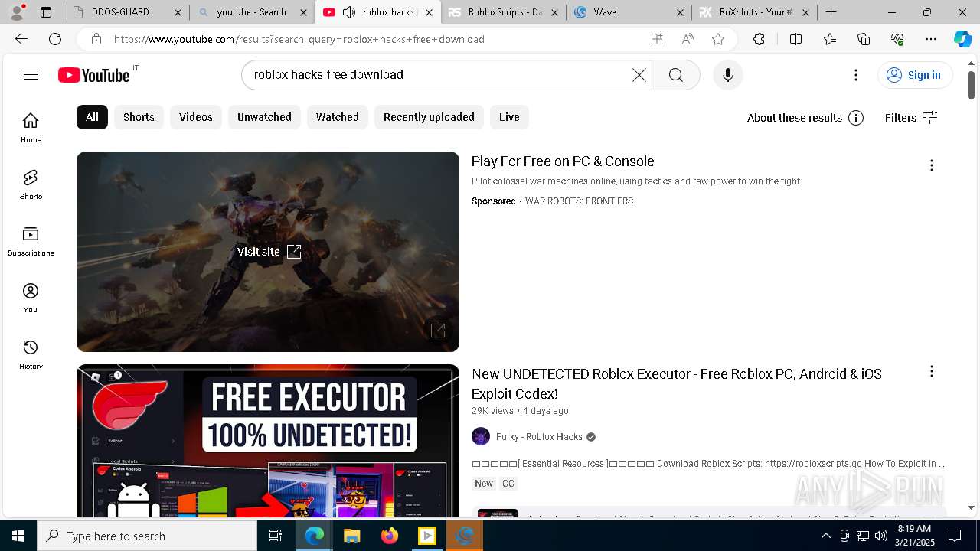Open the search Filters panel
The image size is (980, 551).
911,118
